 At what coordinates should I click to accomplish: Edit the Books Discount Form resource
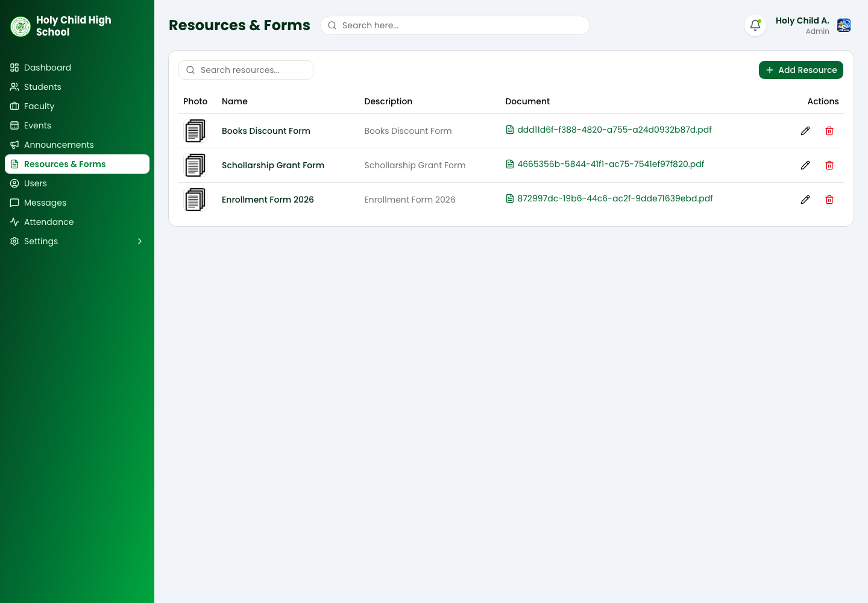[805, 131]
